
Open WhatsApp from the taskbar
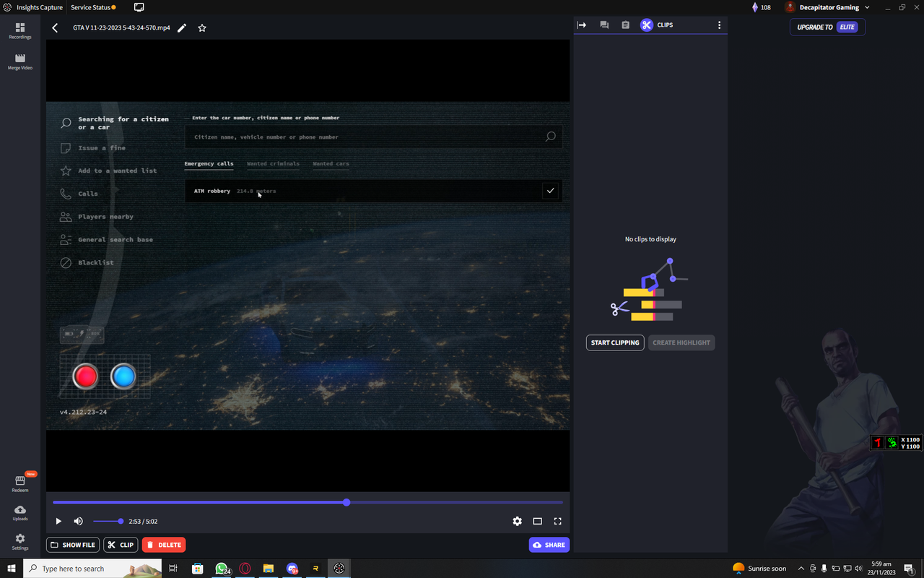(x=222, y=569)
